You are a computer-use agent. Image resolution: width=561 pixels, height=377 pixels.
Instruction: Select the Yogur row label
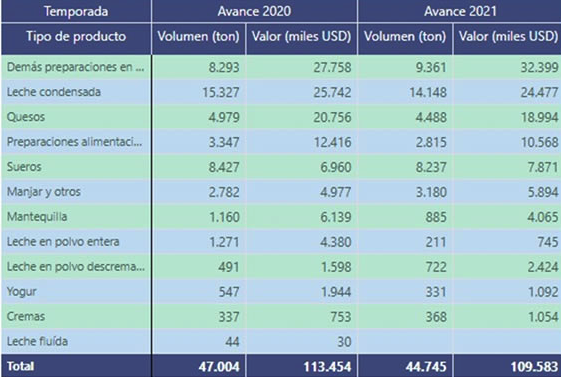(x=21, y=292)
